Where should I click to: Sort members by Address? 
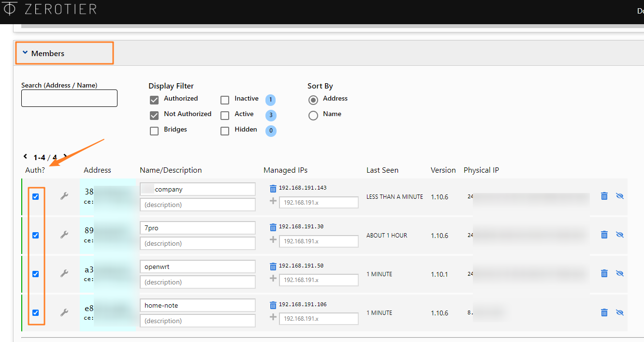pyautogui.click(x=313, y=100)
